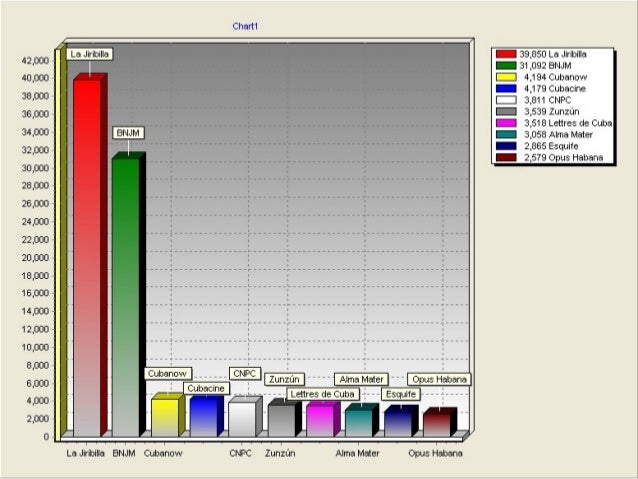
Task: Click the yellow Cubanow legend swatch
Action: point(506,77)
